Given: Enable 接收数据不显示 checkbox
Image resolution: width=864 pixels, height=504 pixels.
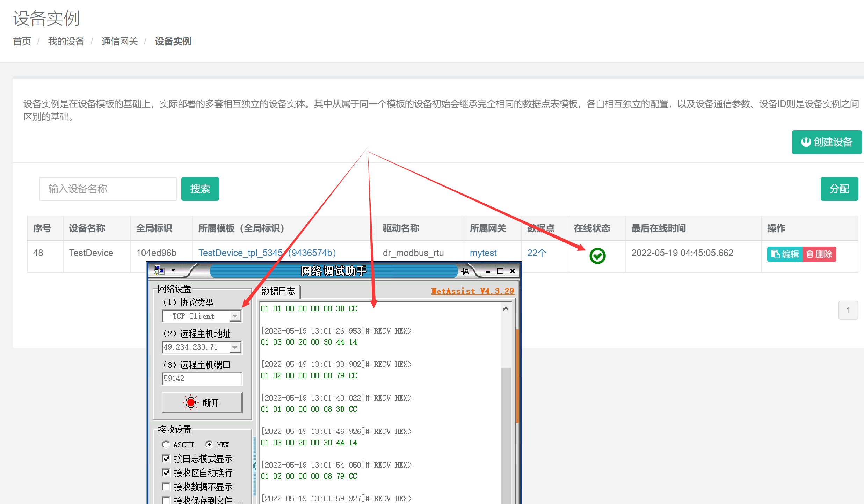Looking at the screenshot, I should coord(166,487).
